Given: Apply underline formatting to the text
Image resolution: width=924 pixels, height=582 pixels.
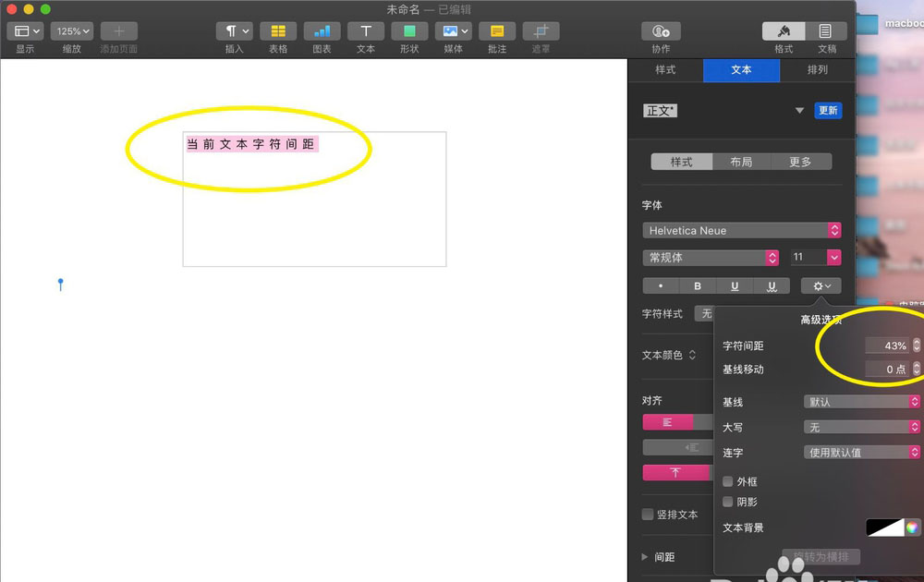Looking at the screenshot, I should pos(734,285).
